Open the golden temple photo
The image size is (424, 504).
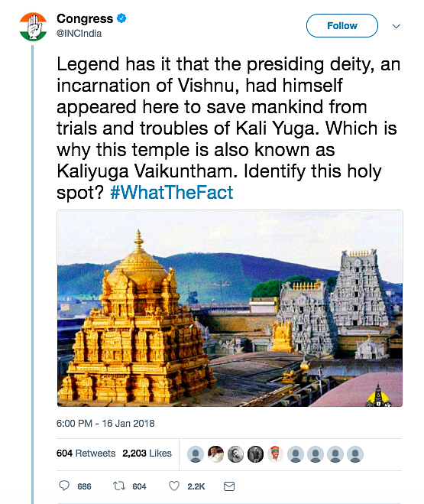click(230, 308)
